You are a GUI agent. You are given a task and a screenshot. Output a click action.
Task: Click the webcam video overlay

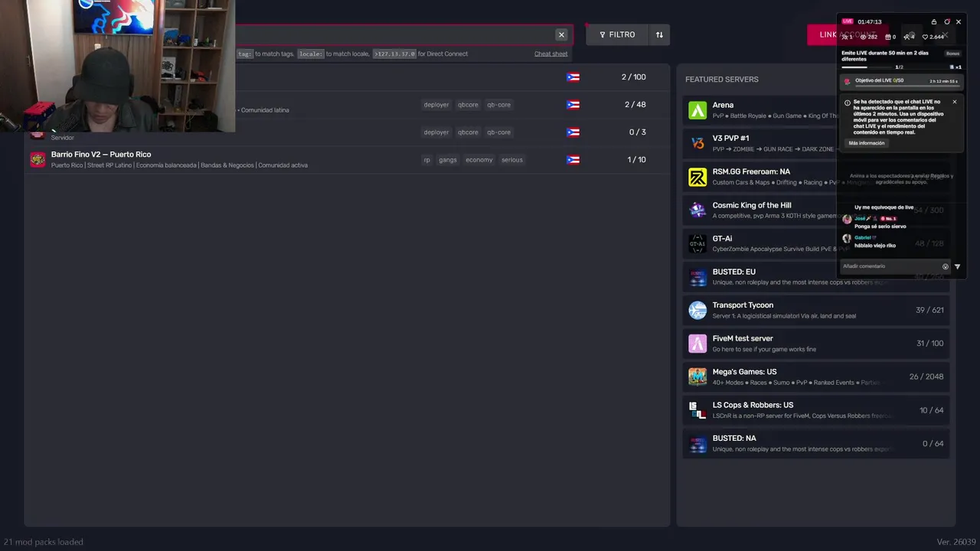[118, 66]
